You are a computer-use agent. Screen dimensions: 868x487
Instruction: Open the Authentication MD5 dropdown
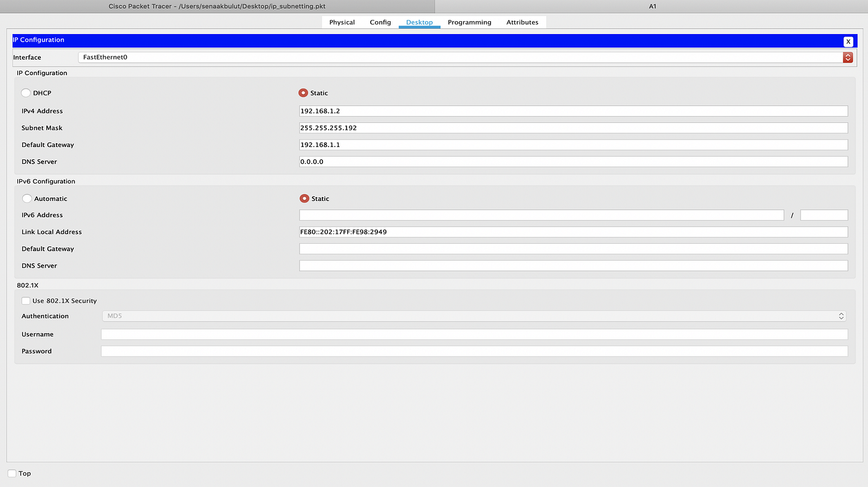click(x=474, y=316)
